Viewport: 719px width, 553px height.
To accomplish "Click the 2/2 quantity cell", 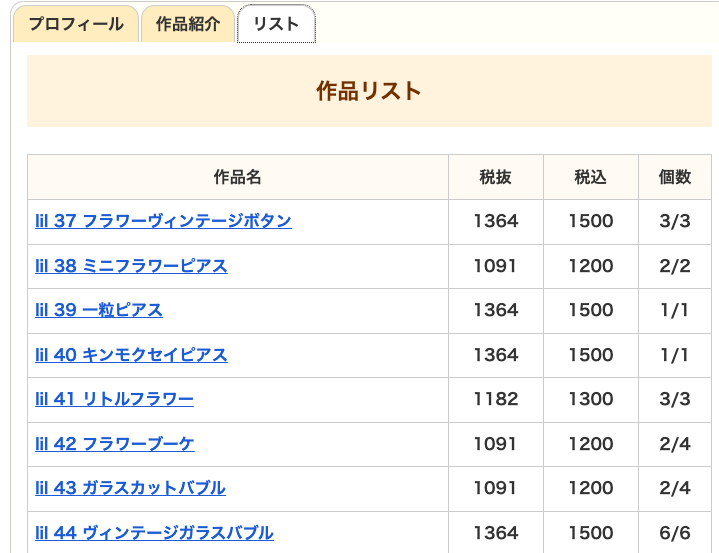I will click(675, 266).
